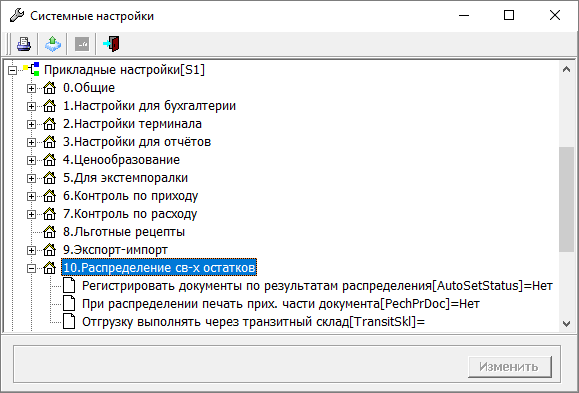This screenshot has height=393, width=579.
Task: Click the Прикладные настройки root tree icon
Action: coord(31,69)
